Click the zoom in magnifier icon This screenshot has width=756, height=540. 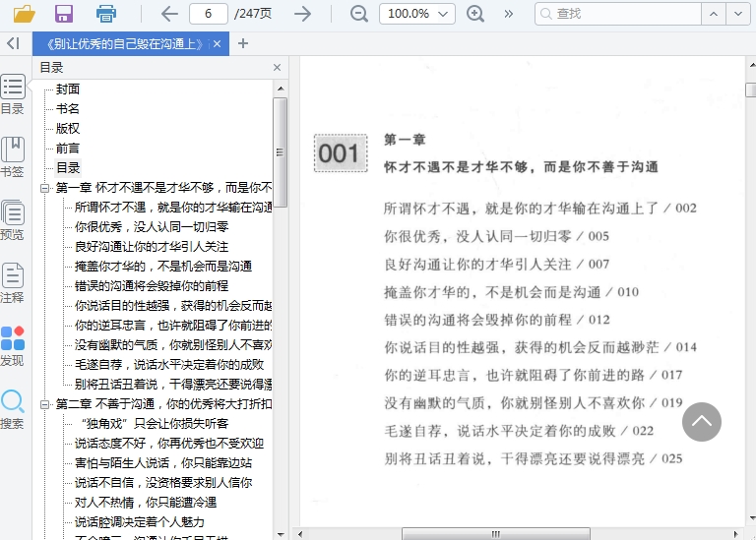[475, 14]
